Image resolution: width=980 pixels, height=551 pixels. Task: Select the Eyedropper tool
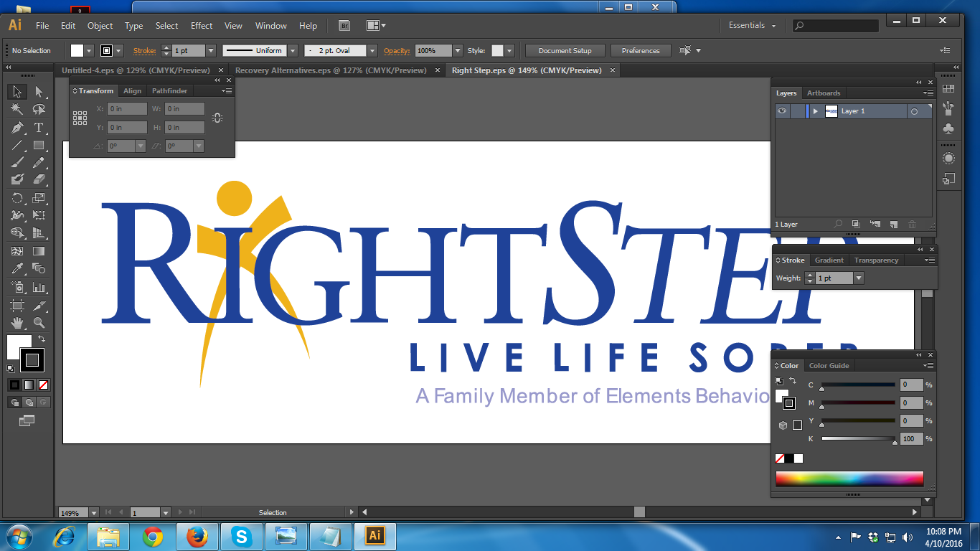[x=17, y=268]
